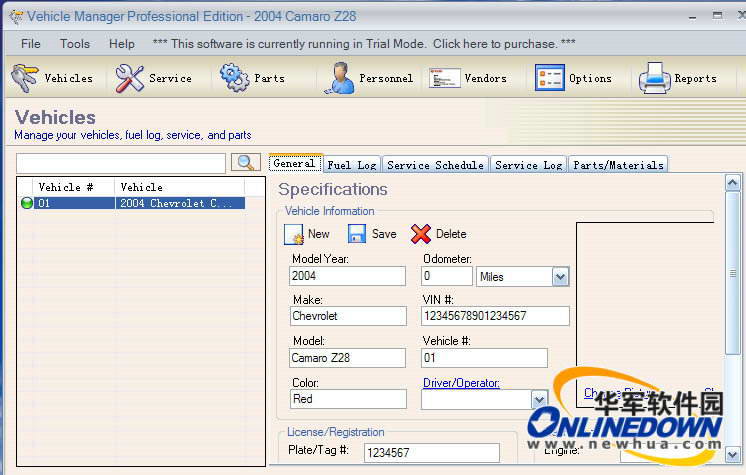Click the Delete button label
Image resolution: width=746 pixels, height=475 pixels.
click(x=451, y=234)
